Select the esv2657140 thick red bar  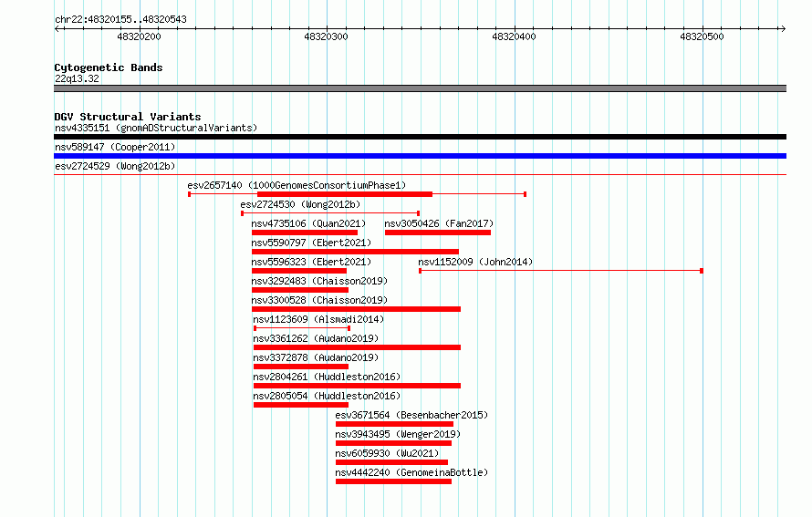[x=345, y=194]
